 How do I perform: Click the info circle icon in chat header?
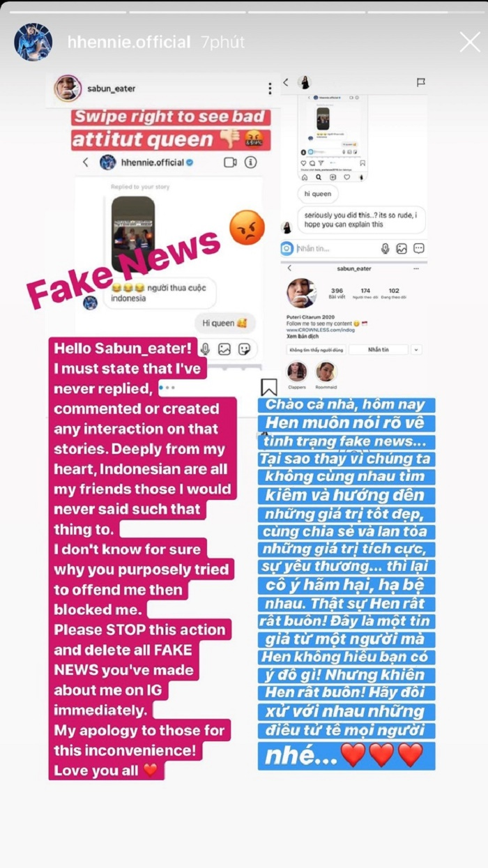251,162
